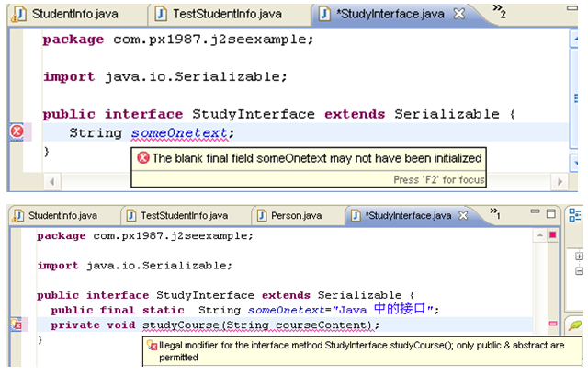This screenshot has width=588, height=376.
Task: Open the Person.java tab
Action: click(x=296, y=216)
